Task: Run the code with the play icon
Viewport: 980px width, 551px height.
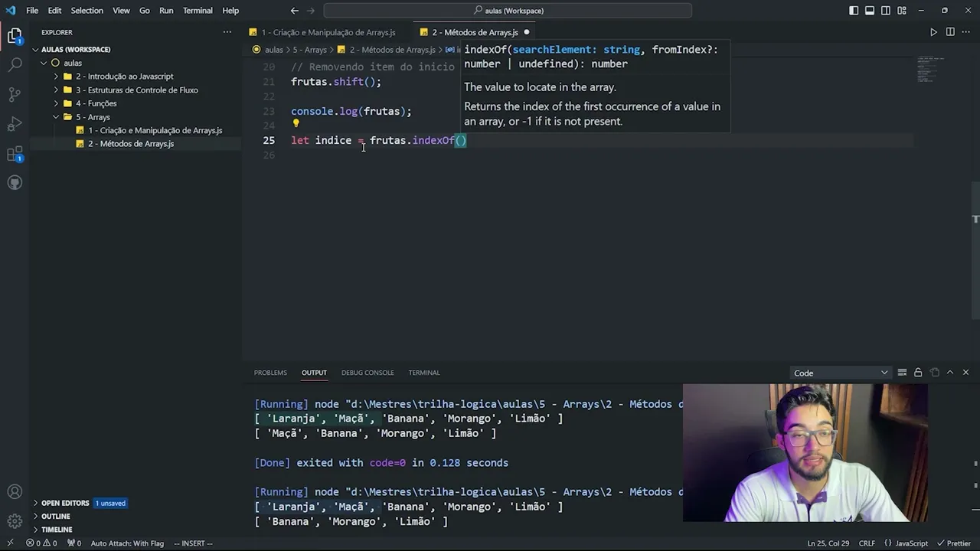Action: [x=933, y=32]
